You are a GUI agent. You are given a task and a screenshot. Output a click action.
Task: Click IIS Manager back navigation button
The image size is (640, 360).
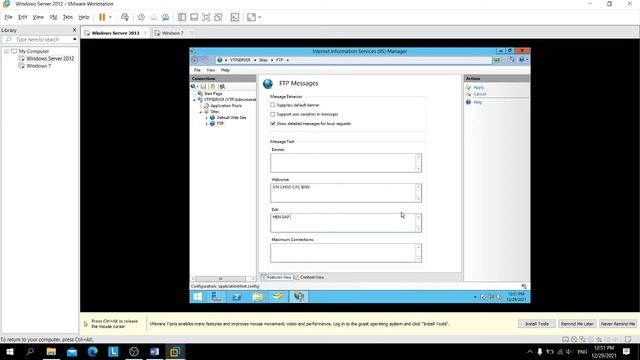pyautogui.click(x=195, y=60)
